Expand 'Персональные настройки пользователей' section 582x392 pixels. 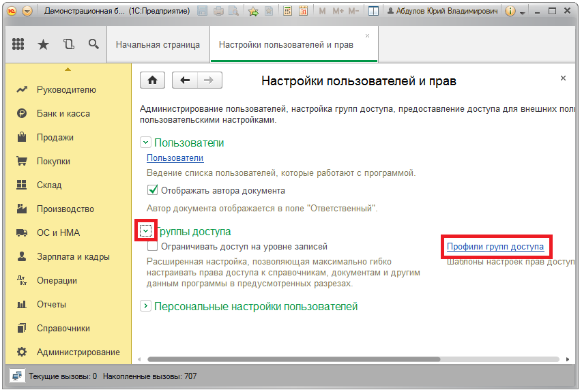point(145,307)
